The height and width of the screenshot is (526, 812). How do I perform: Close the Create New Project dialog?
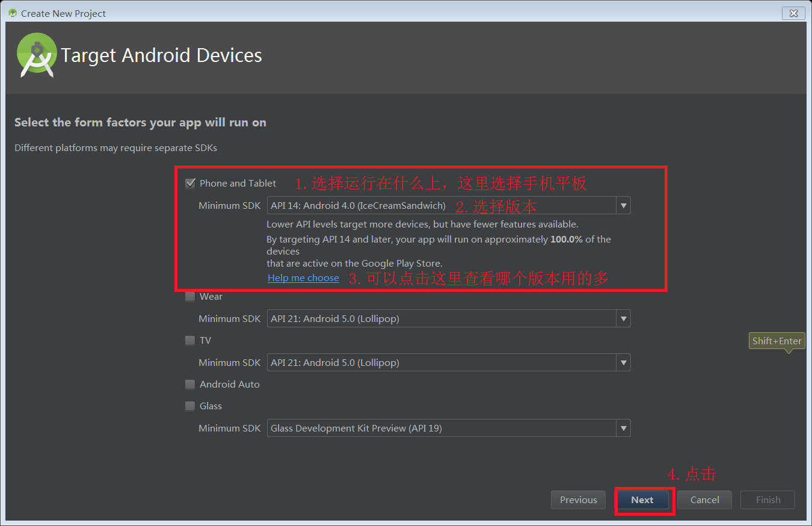pyautogui.click(x=793, y=13)
